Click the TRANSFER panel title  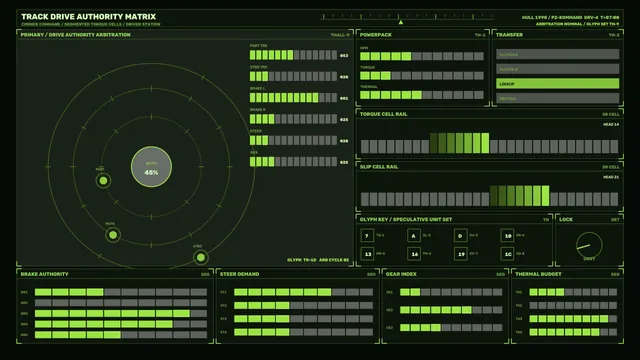[x=509, y=35]
